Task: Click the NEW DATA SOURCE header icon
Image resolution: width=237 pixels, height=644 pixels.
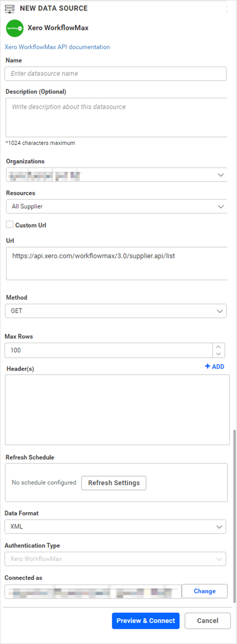Action: 9,9
